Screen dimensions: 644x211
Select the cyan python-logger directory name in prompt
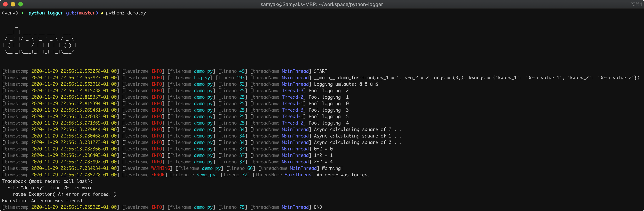click(46, 13)
